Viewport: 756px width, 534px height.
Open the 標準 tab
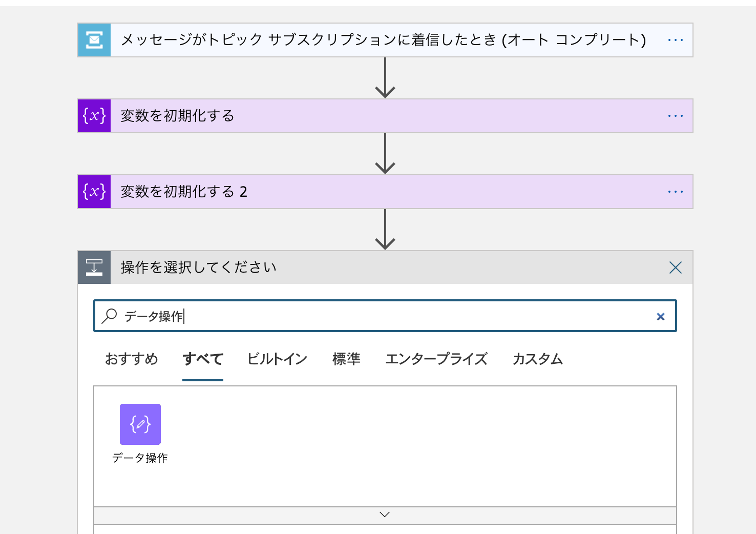[346, 359]
